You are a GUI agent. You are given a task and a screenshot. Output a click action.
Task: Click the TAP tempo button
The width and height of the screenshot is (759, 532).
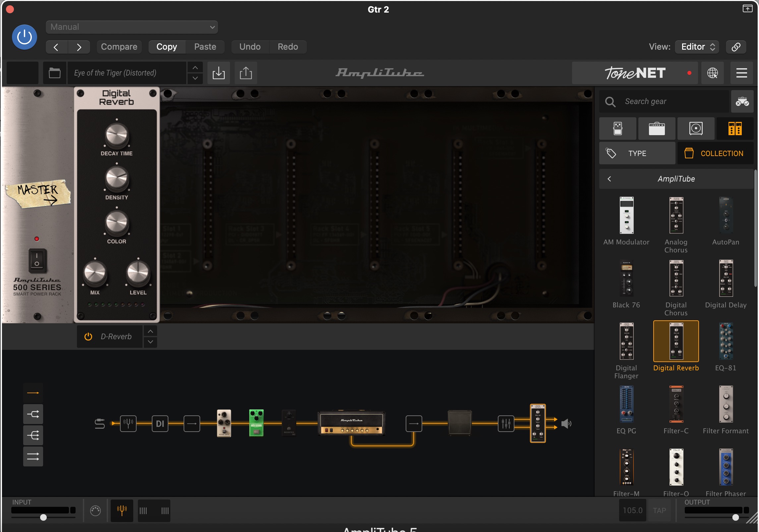tap(660, 510)
